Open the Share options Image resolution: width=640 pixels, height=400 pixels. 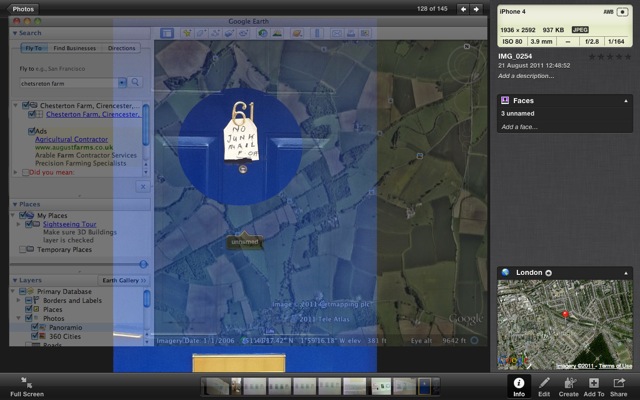(x=619, y=386)
